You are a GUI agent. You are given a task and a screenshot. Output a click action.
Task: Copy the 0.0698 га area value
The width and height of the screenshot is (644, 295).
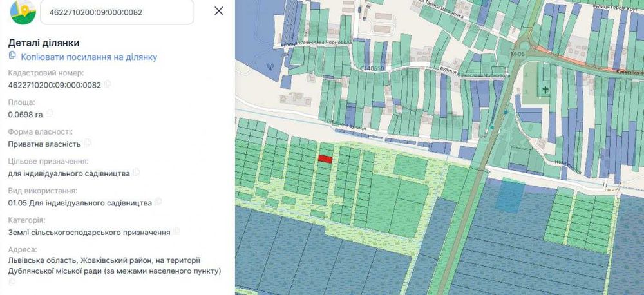tap(50, 113)
